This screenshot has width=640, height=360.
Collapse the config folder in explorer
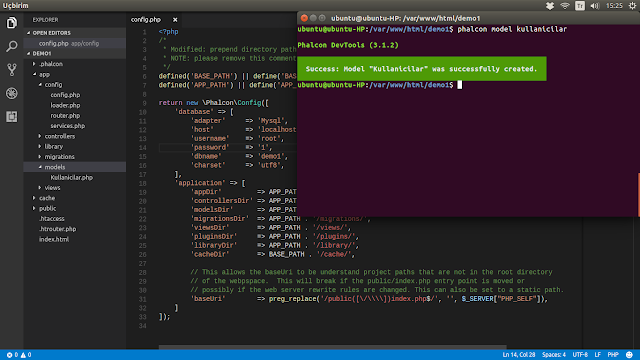(x=53, y=84)
